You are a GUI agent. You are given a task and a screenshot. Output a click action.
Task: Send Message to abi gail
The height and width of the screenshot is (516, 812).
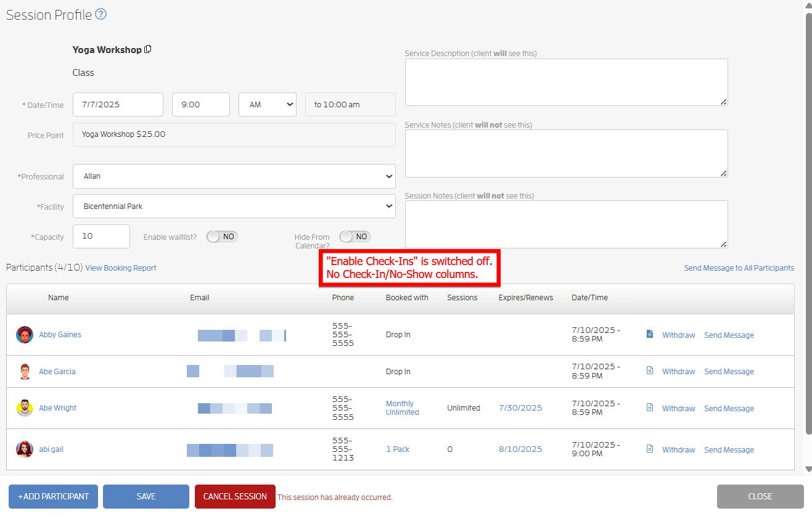pos(729,450)
